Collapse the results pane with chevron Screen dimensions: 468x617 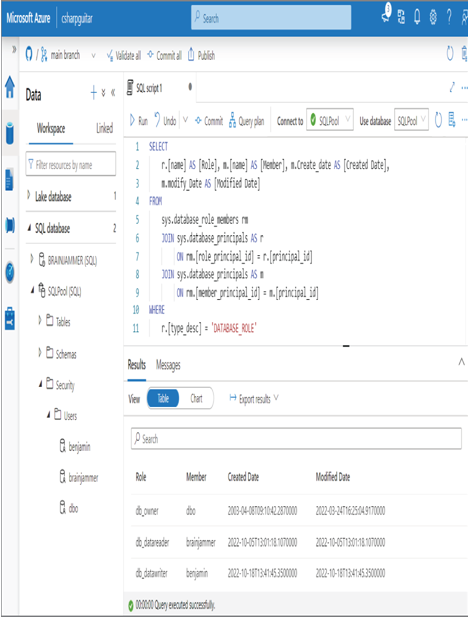pos(461,362)
